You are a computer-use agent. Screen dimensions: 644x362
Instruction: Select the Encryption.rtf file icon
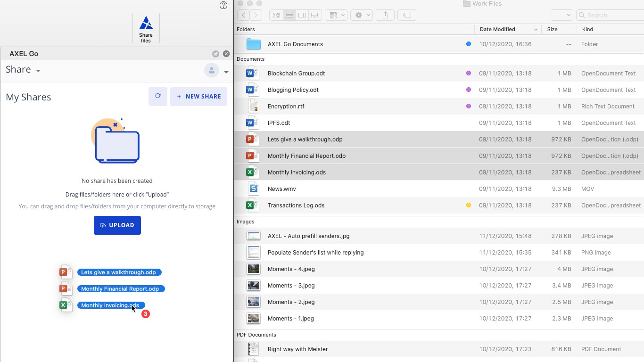tap(253, 106)
